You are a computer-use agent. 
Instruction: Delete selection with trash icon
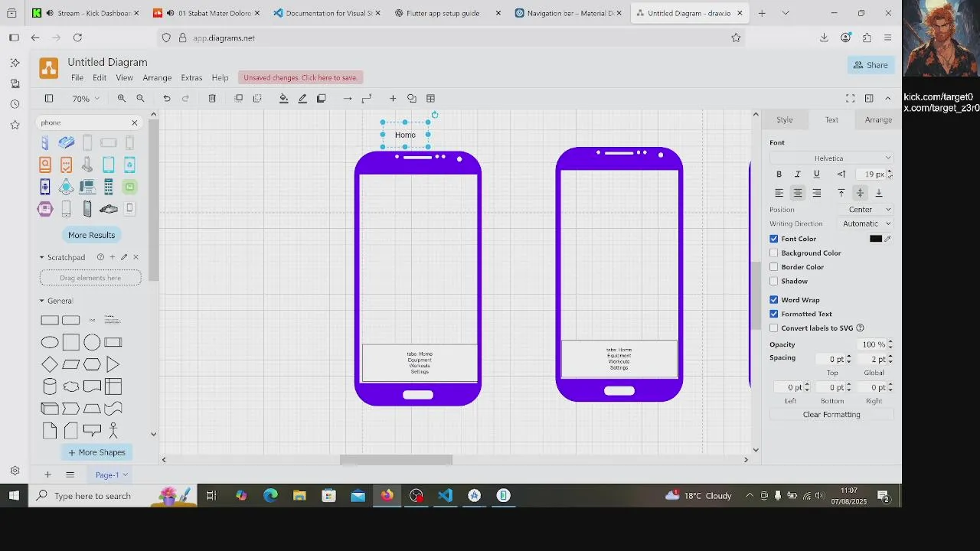212,98
